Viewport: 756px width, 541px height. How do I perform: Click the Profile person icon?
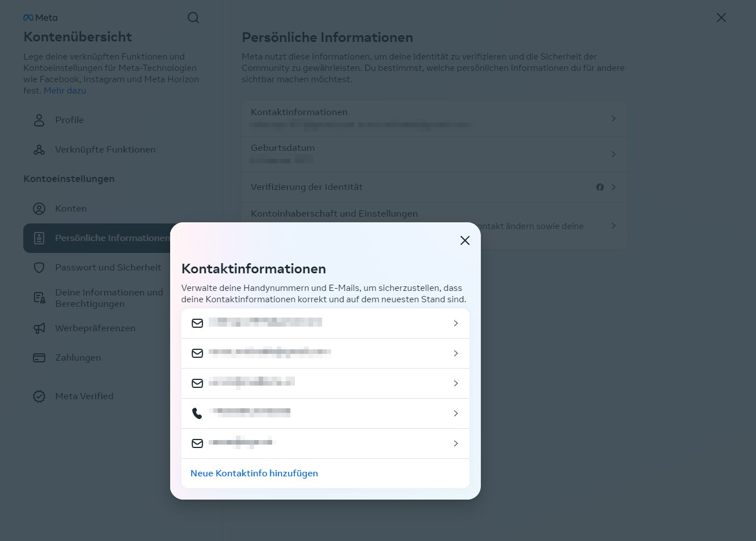[x=39, y=120]
